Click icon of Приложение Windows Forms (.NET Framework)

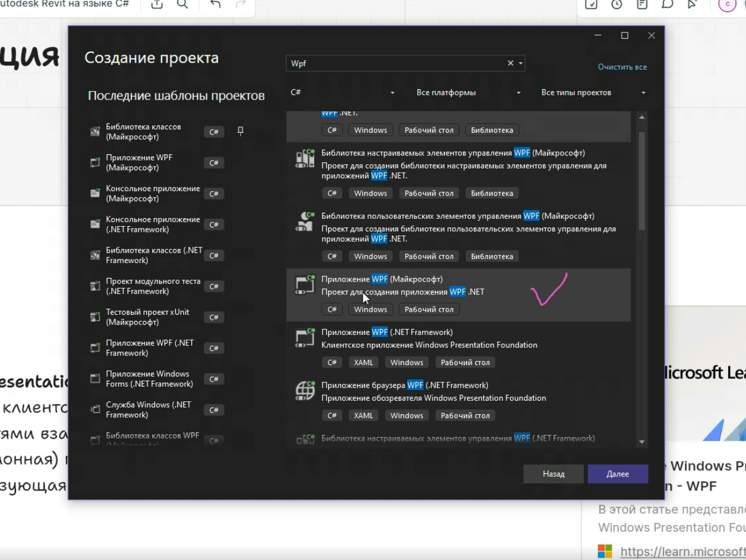(x=95, y=378)
